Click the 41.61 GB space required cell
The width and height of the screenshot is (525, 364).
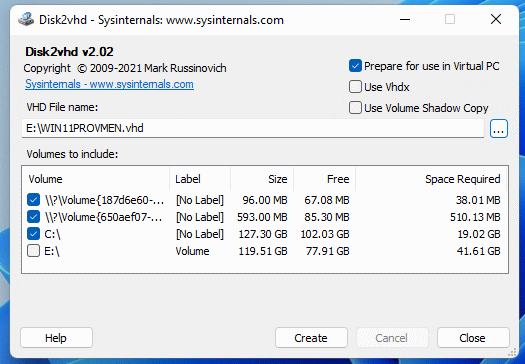click(x=478, y=251)
